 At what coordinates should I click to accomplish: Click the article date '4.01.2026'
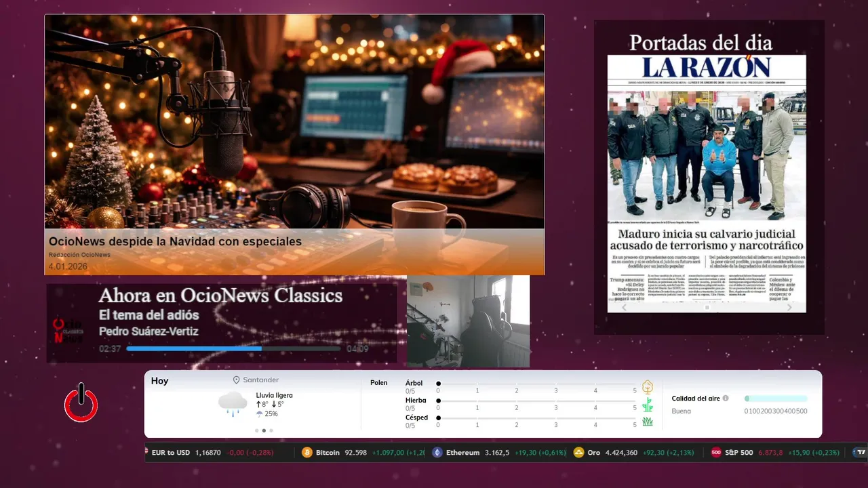68,266
